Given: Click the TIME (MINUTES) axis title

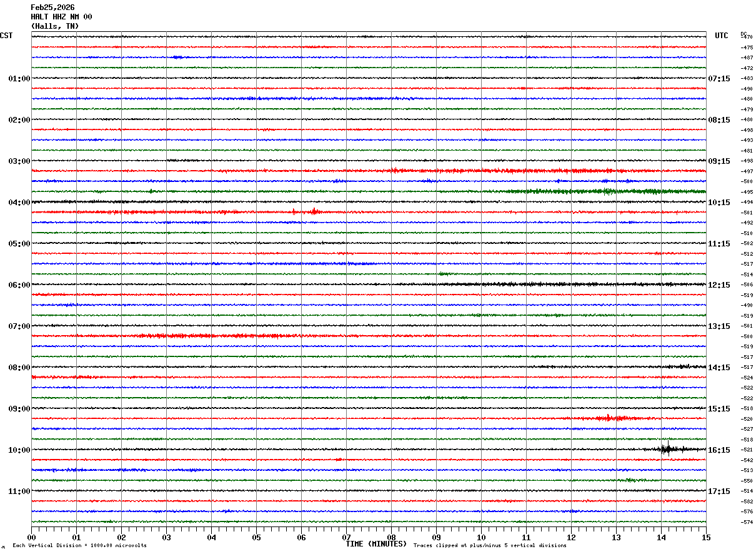Looking at the screenshot, I should 376,544.
